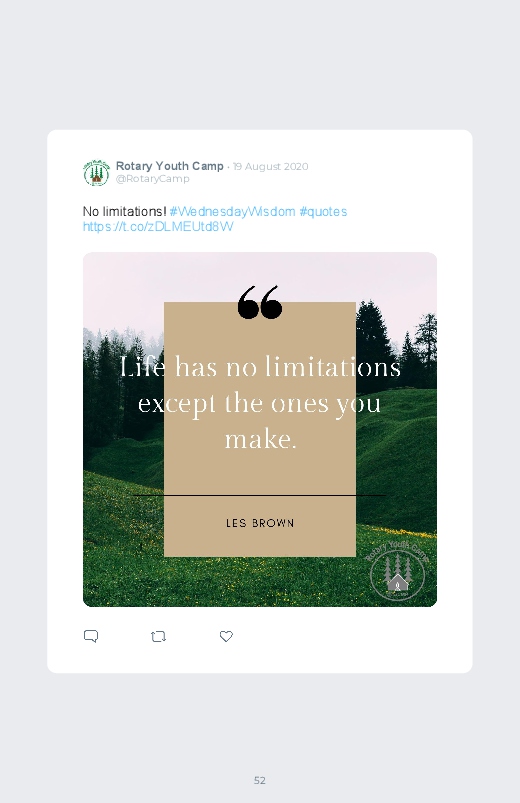Click the reply speech bubble icon
520x803 pixels.
click(x=91, y=636)
